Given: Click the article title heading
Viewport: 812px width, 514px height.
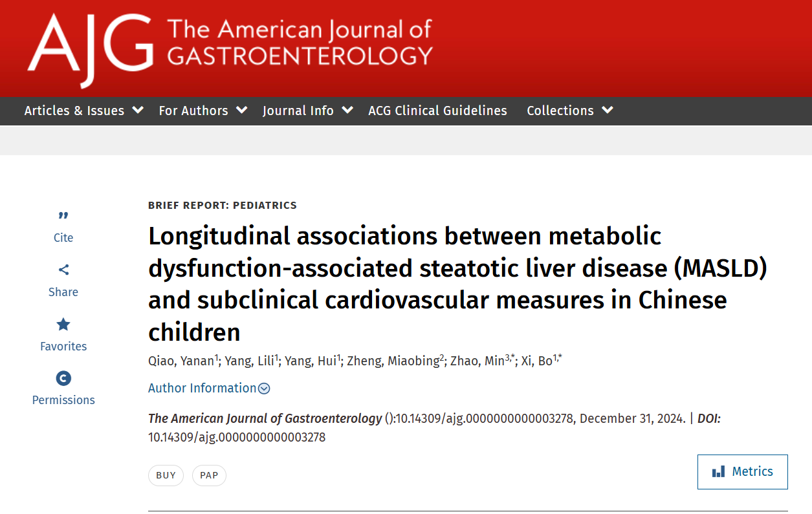Looking at the screenshot, I should pyautogui.click(x=457, y=284).
